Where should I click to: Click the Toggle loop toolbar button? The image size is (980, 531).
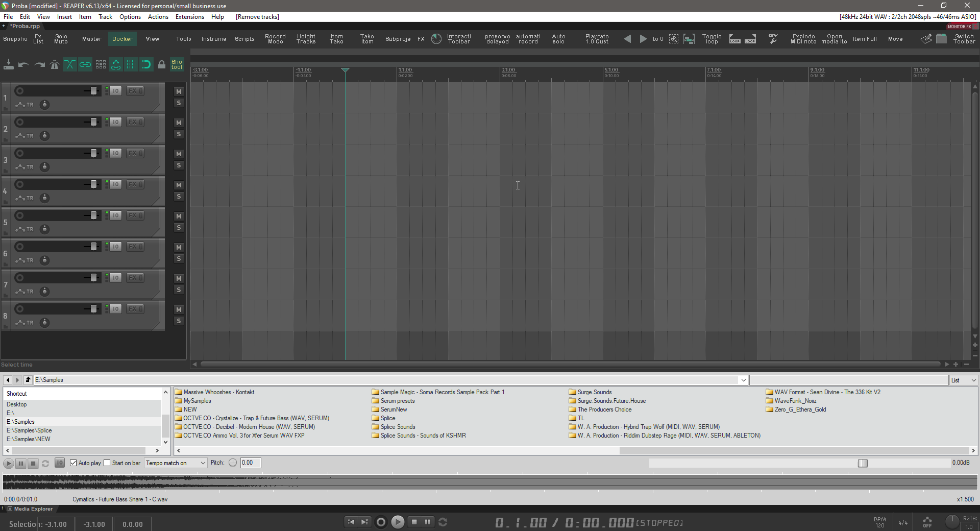pos(712,39)
